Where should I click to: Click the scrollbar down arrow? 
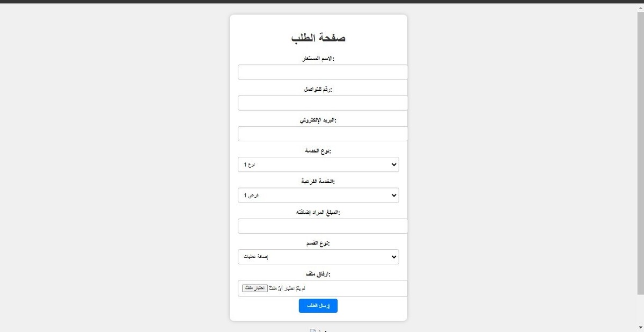tap(640, 328)
